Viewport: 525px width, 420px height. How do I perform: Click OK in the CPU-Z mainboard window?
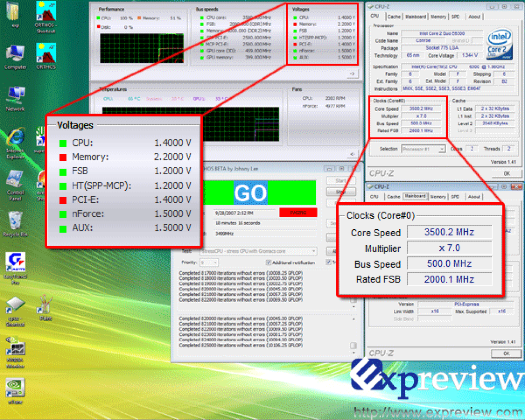pos(507,353)
